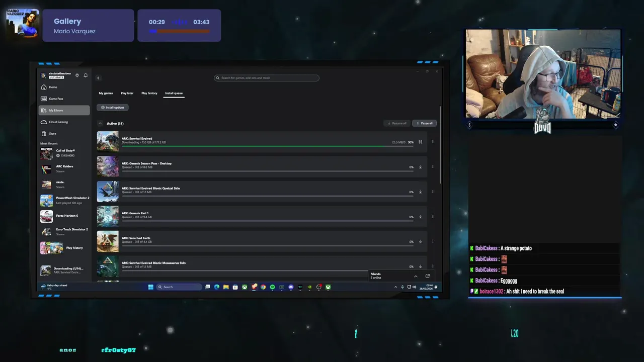
Task: Open Microsoft Store from the taskbar
Action: pos(235,287)
